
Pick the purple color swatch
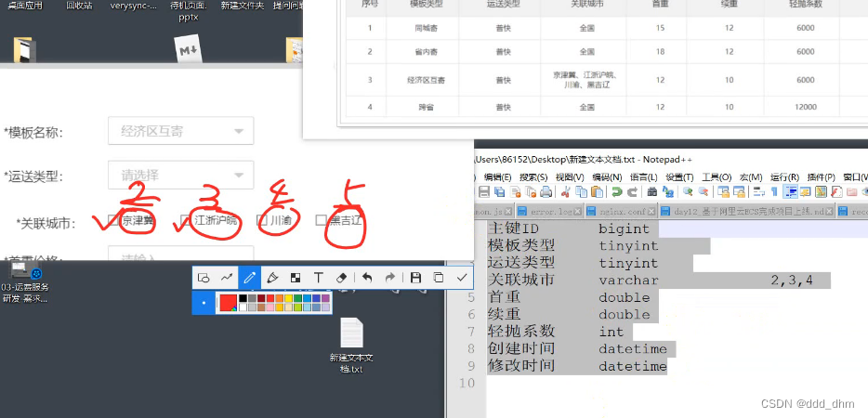(325, 298)
